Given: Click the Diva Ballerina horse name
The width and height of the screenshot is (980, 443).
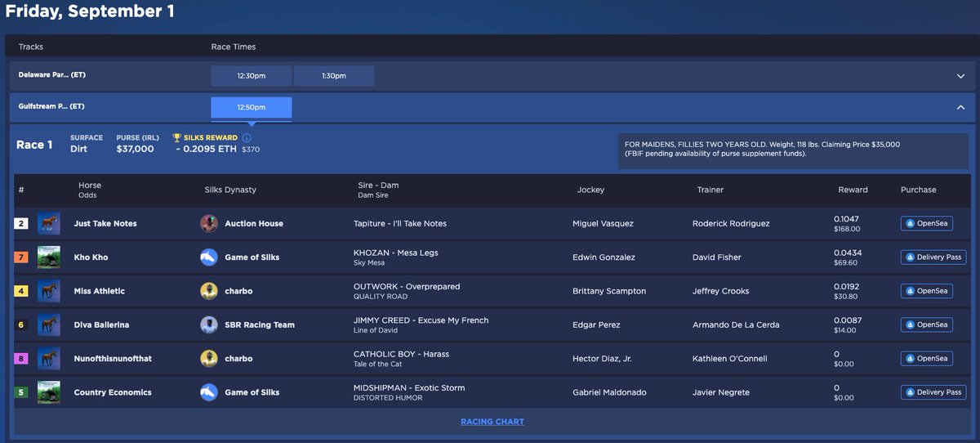Looking at the screenshot, I should click(x=102, y=324).
